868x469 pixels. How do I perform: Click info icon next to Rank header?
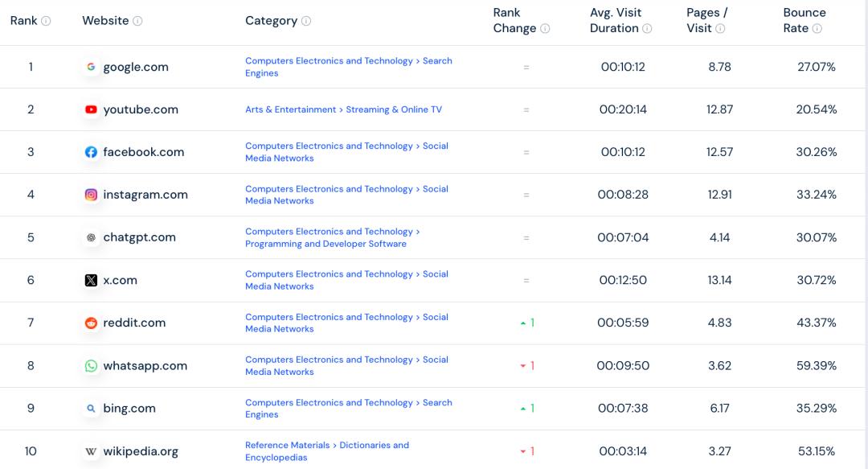46,21
